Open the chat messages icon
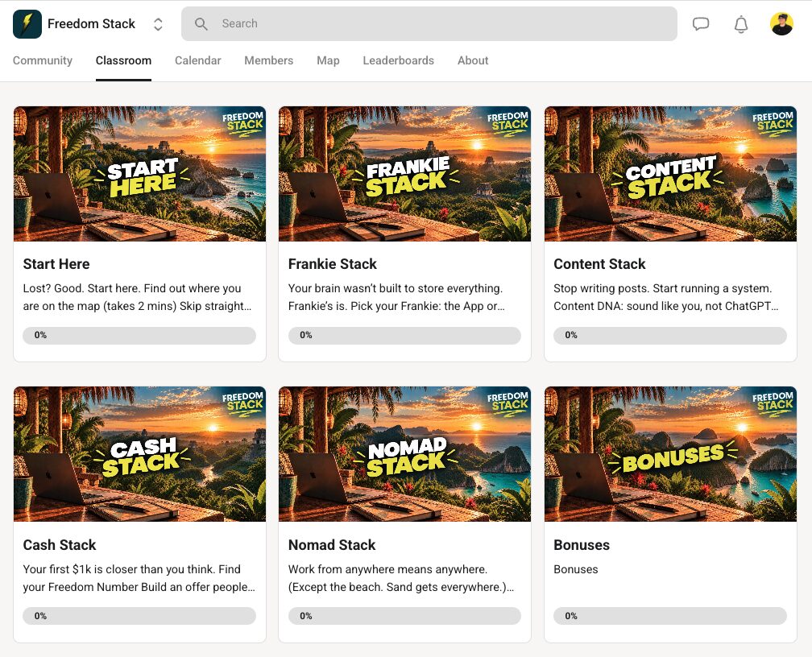Screen dimensions: 812x657 (x=701, y=24)
